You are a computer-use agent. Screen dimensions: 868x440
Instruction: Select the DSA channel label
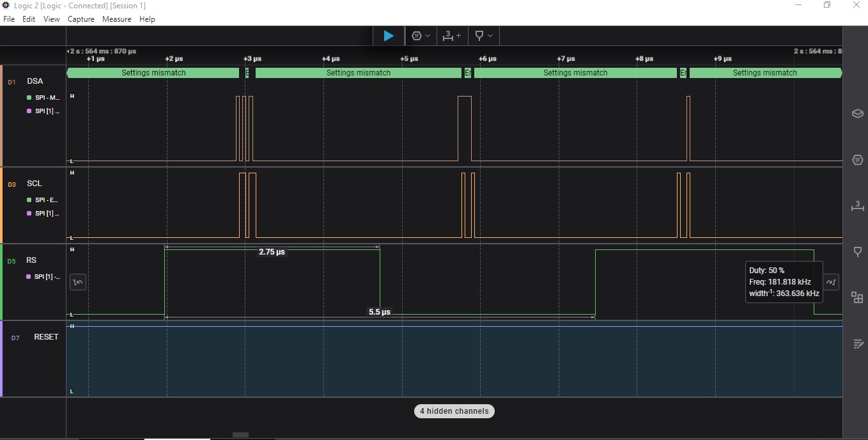(35, 81)
